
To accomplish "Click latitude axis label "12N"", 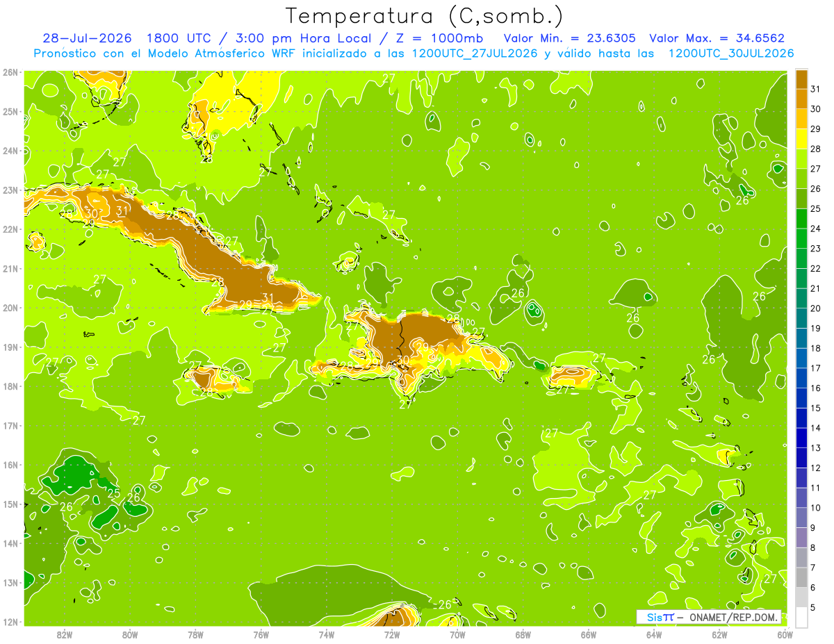I will pyautogui.click(x=10, y=622).
